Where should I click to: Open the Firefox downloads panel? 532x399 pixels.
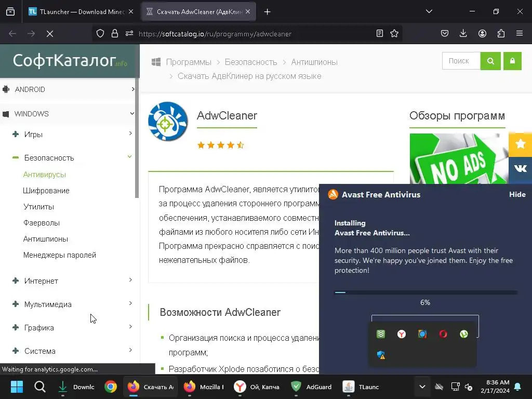463,33
